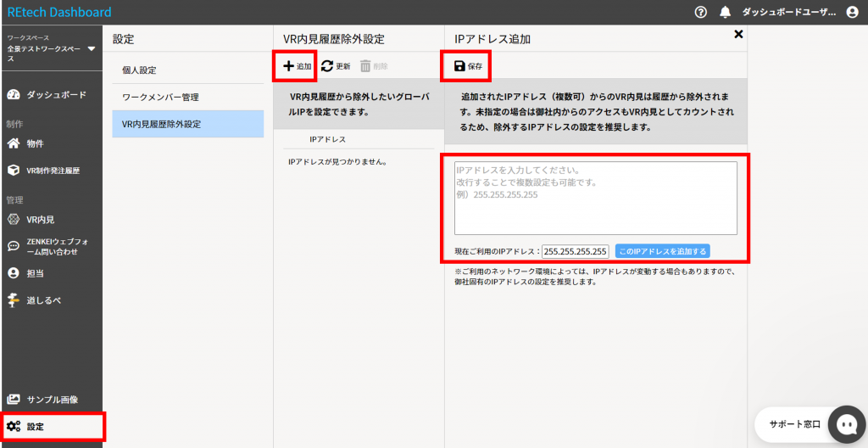Close the IPアドレス追加 panel
This screenshot has width=868, height=448.
pyautogui.click(x=738, y=35)
